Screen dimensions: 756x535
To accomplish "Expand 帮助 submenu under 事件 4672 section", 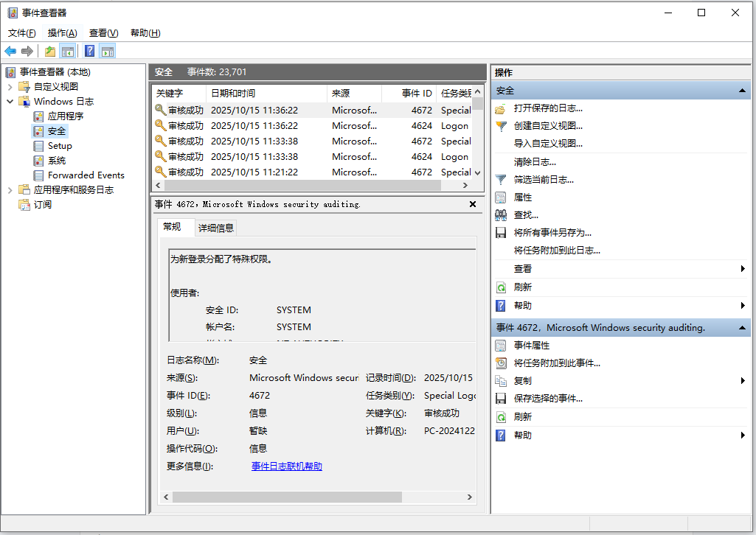I will (x=743, y=436).
